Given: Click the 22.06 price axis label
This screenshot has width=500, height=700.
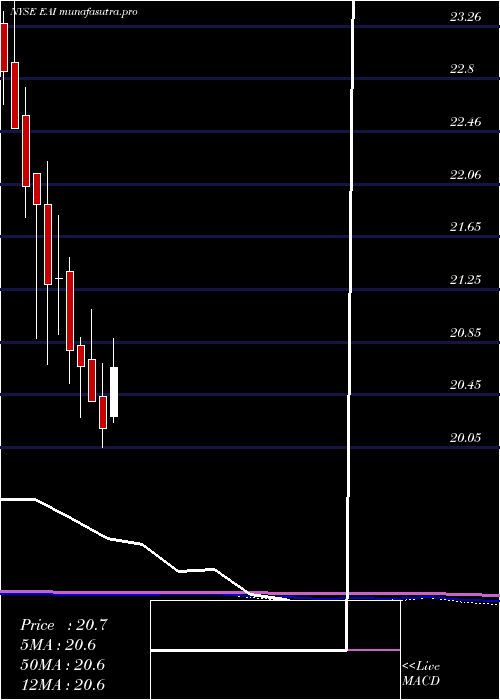Looking at the screenshot, I should pos(466,175).
